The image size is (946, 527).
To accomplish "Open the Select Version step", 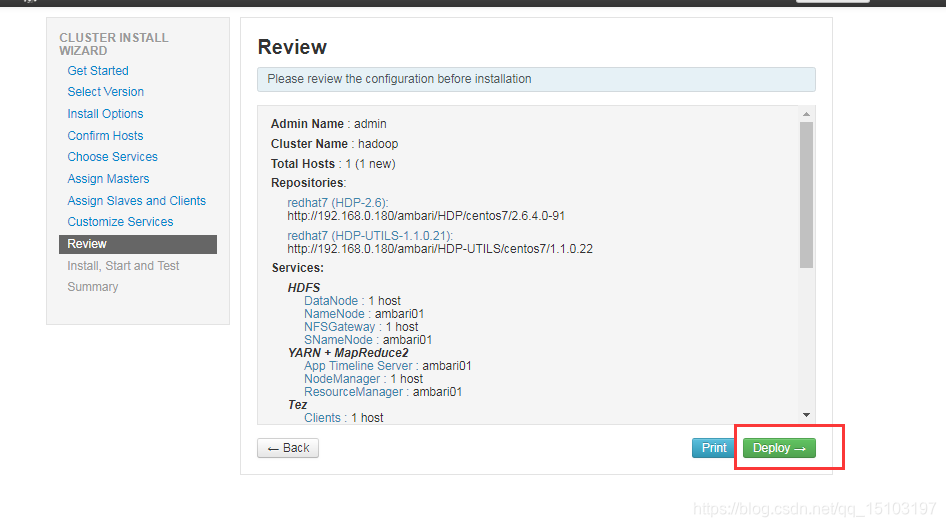I will (106, 92).
